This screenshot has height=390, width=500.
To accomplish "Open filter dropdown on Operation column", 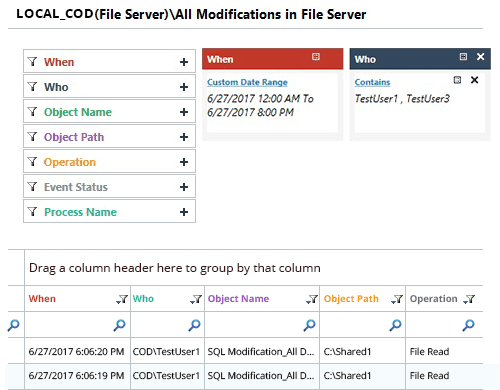I will point(469,299).
